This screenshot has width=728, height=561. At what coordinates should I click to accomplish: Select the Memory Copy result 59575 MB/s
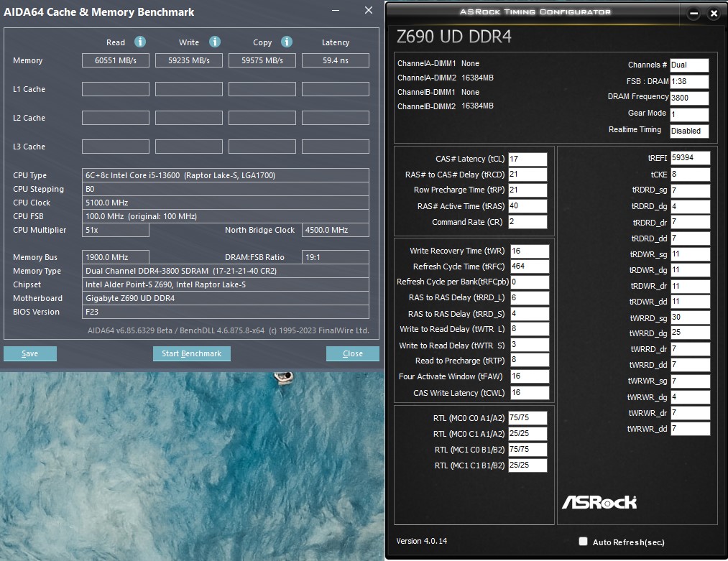[262, 60]
